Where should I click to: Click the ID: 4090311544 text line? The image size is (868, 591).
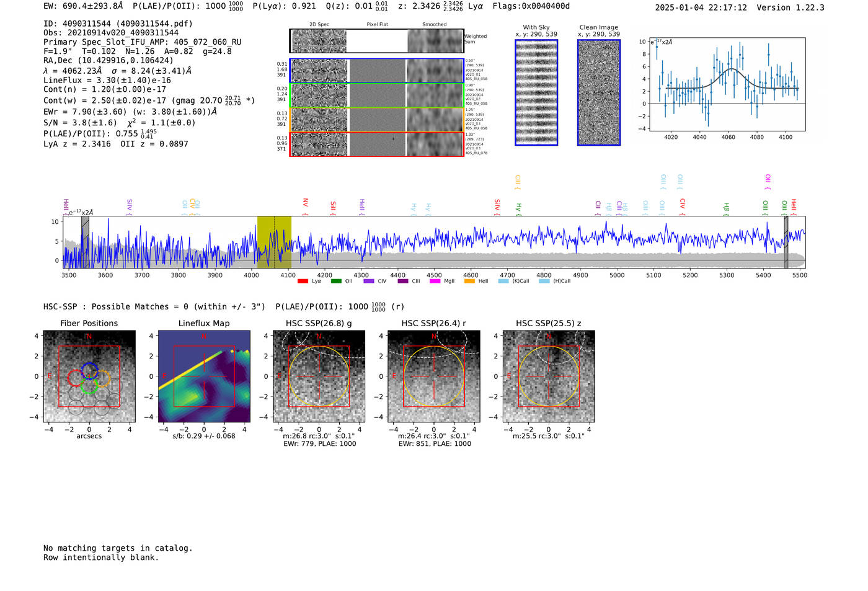118,24
